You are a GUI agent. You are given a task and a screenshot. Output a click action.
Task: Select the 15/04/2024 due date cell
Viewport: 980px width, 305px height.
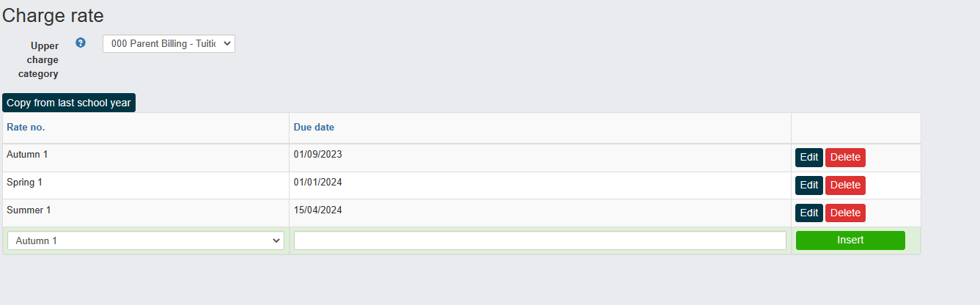click(540, 213)
